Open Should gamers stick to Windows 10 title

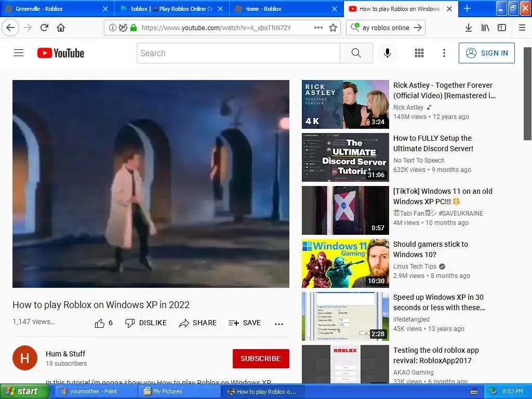431,249
